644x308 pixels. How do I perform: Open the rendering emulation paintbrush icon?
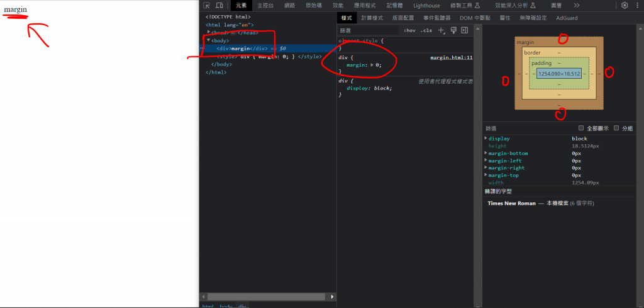(x=453, y=30)
